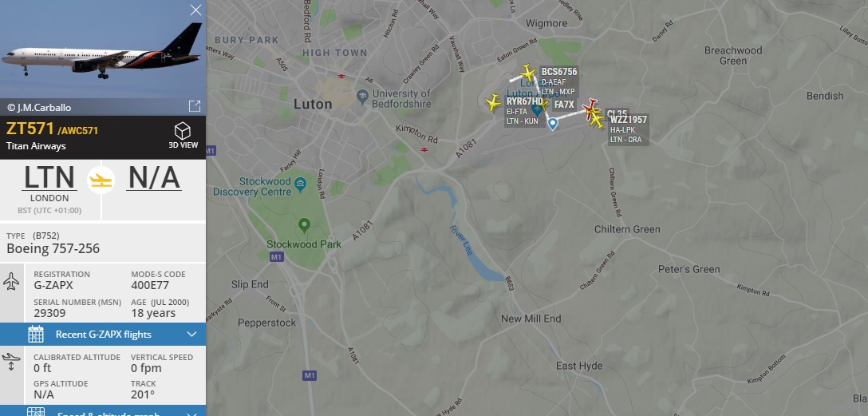868x416 pixels.
Task: Click the calendar icon for recent flights
Action: pos(36,335)
